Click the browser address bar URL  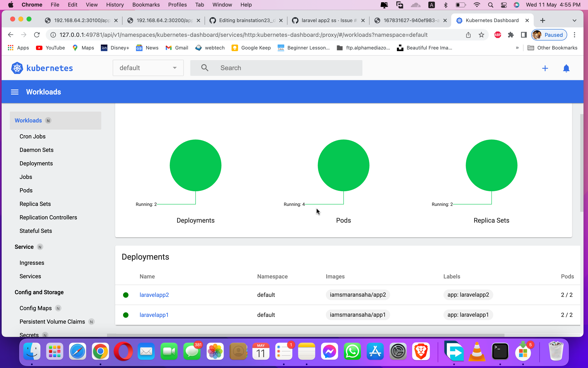coord(243,35)
